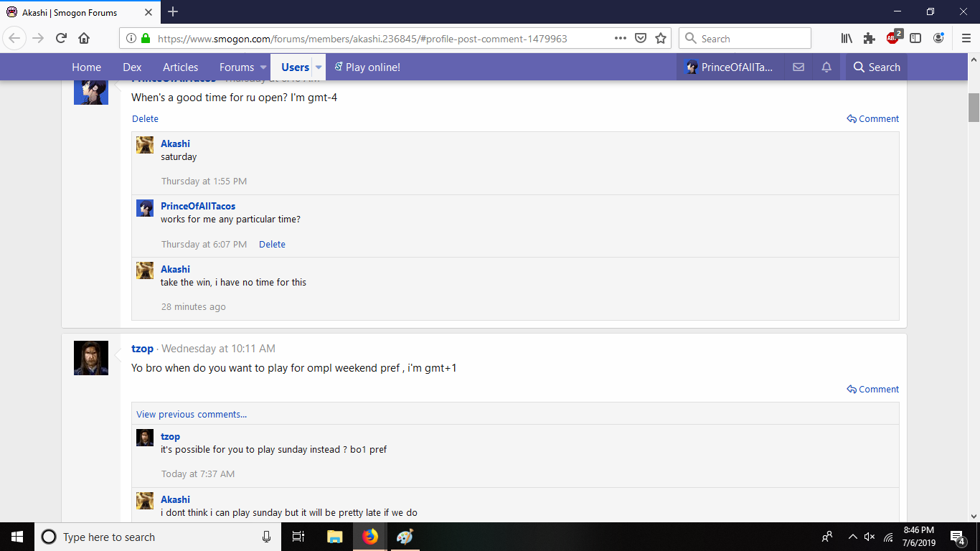The height and width of the screenshot is (551, 980).
Task: Open the Articles nav item
Action: [x=180, y=67]
